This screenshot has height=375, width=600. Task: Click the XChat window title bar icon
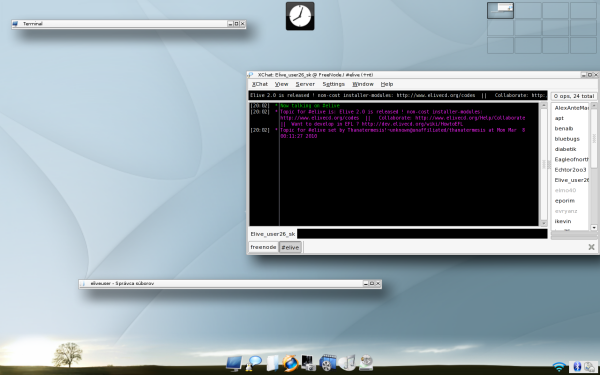click(x=250, y=75)
